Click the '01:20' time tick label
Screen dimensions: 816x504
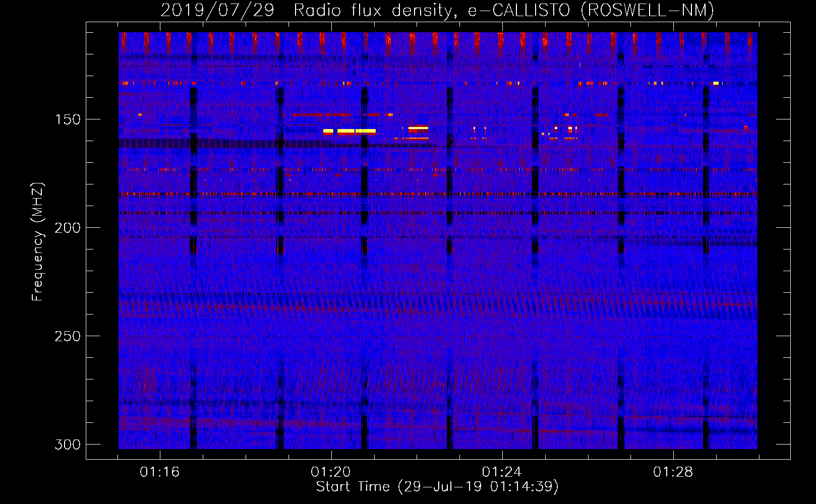pos(331,472)
